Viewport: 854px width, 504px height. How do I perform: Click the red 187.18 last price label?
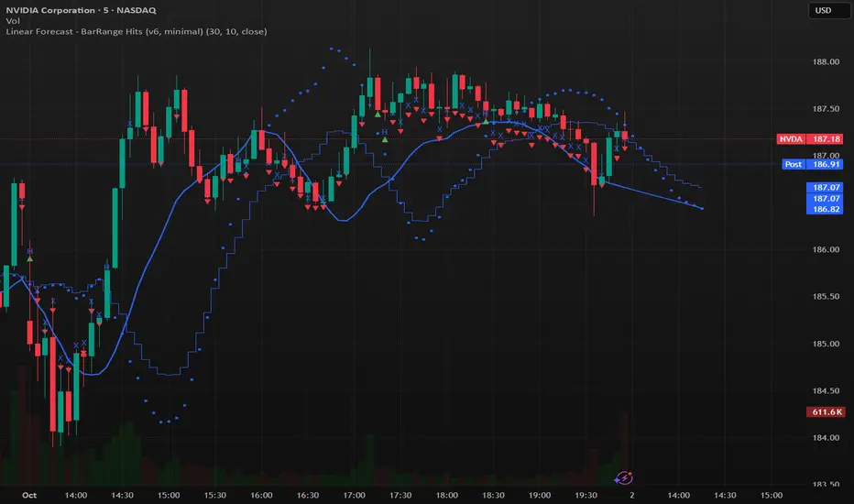coord(826,139)
